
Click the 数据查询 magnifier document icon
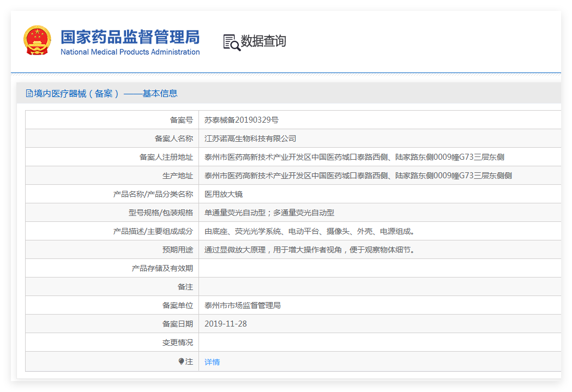coord(231,42)
